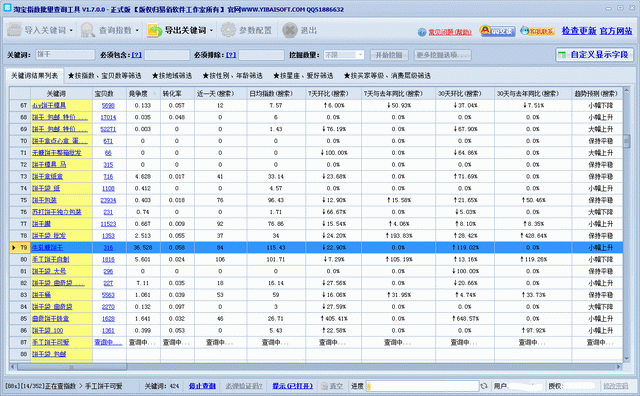Click the 开始挖掘 button

pyautogui.click(x=389, y=55)
